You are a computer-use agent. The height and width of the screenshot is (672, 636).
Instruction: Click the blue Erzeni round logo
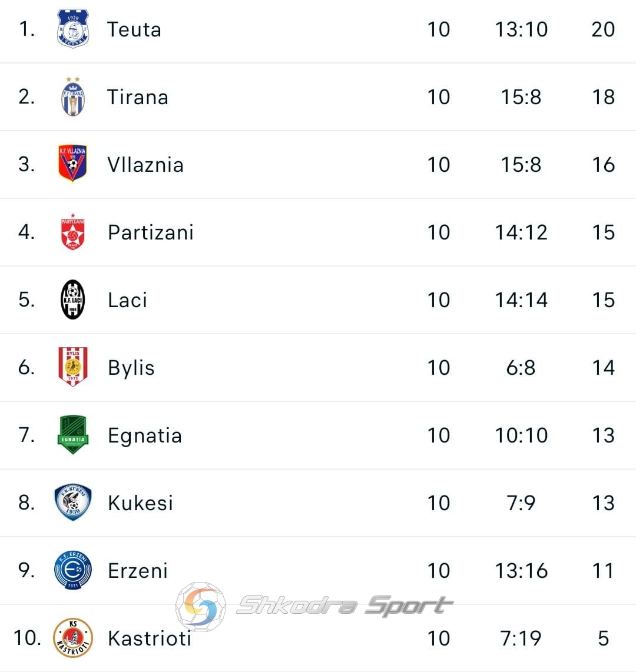pyautogui.click(x=73, y=570)
